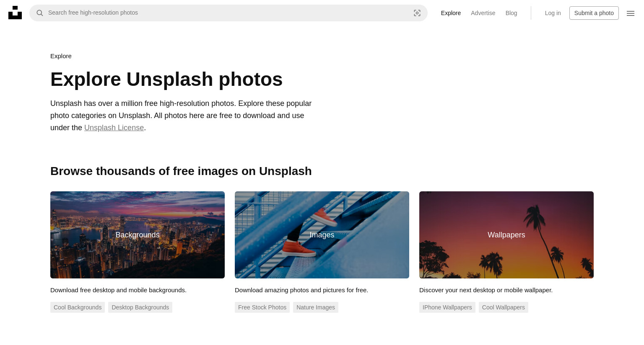Click the magnifying glass search icon
The height and width of the screenshot is (345, 644).
point(40,13)
